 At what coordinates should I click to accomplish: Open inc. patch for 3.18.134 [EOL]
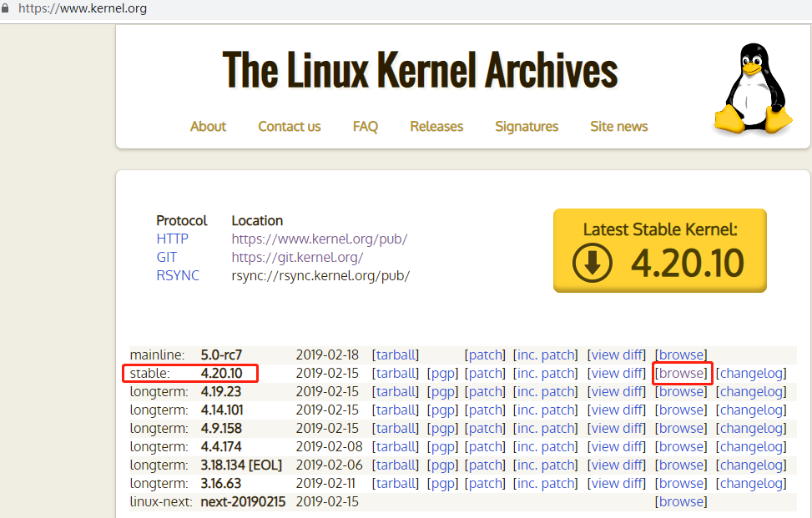click(545, 465)
